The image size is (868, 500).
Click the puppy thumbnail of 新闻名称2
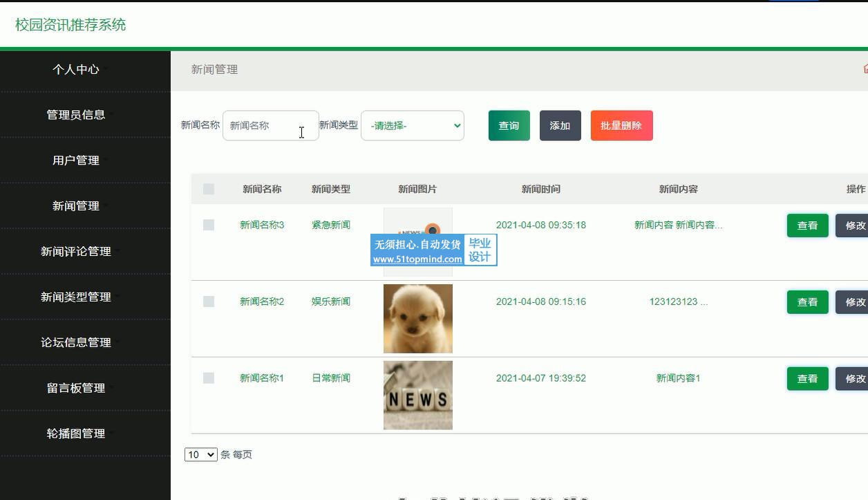tap(418, 319)
